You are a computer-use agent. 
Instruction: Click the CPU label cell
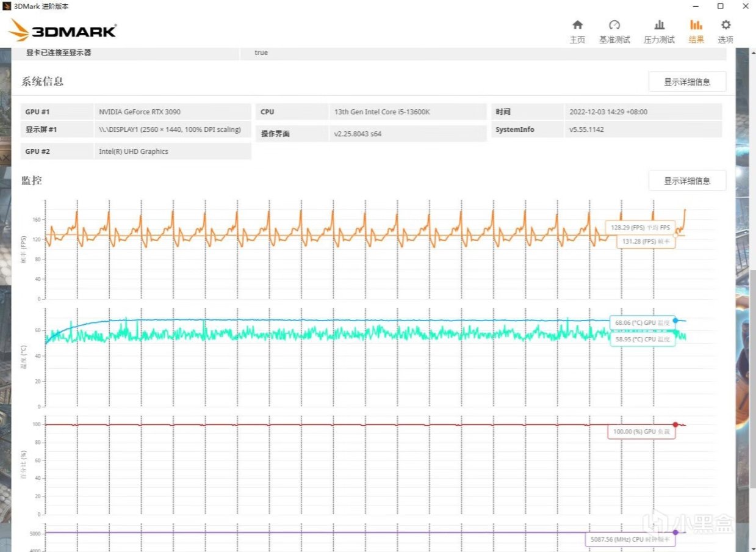[292, 112]
